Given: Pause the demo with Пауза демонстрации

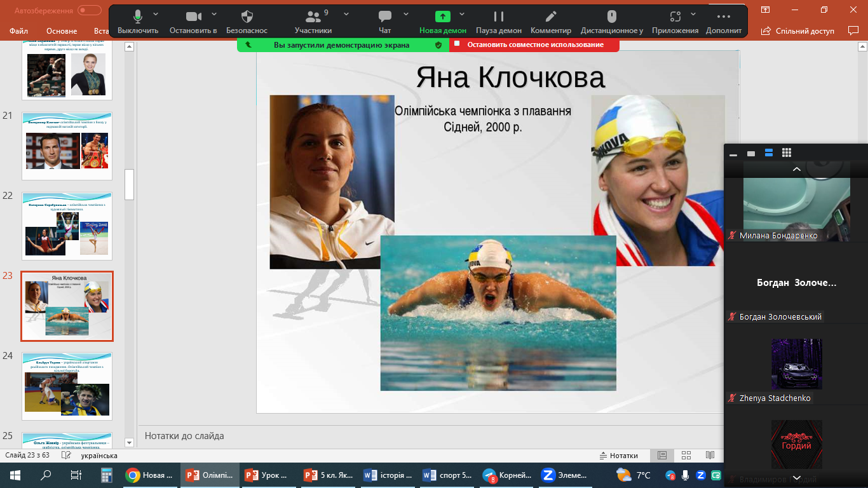Looking at the screenshot, I should [x=499, y=22].
